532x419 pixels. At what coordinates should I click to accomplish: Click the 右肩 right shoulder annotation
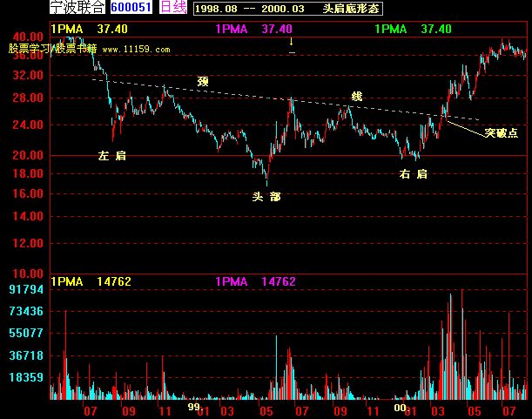coord(414,174)
